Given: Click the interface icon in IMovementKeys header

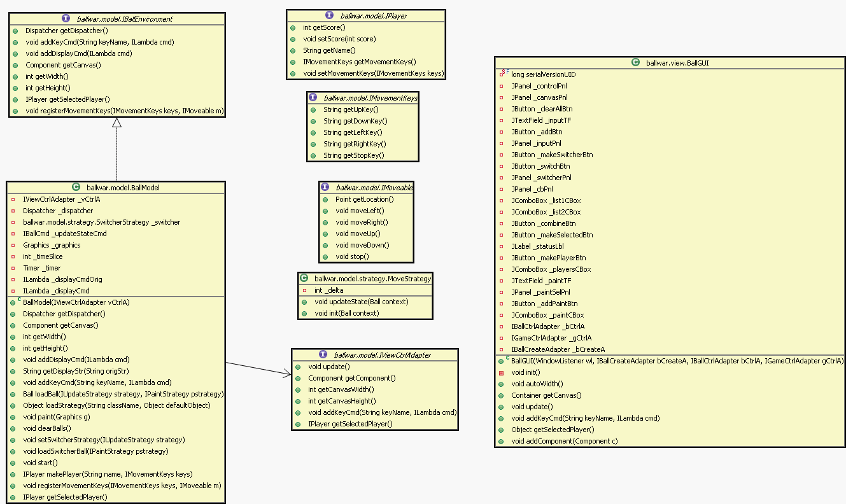Looking at the screenshot, I should point(313,97).
